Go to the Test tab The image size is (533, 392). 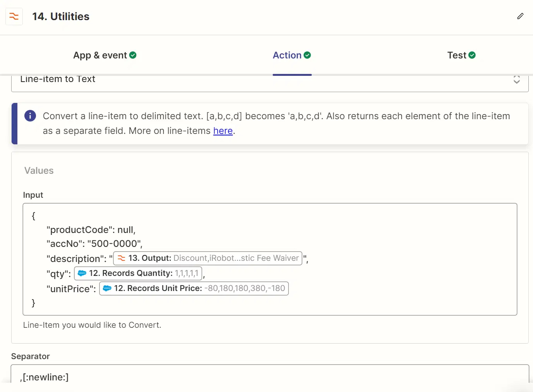click(461, 55)
